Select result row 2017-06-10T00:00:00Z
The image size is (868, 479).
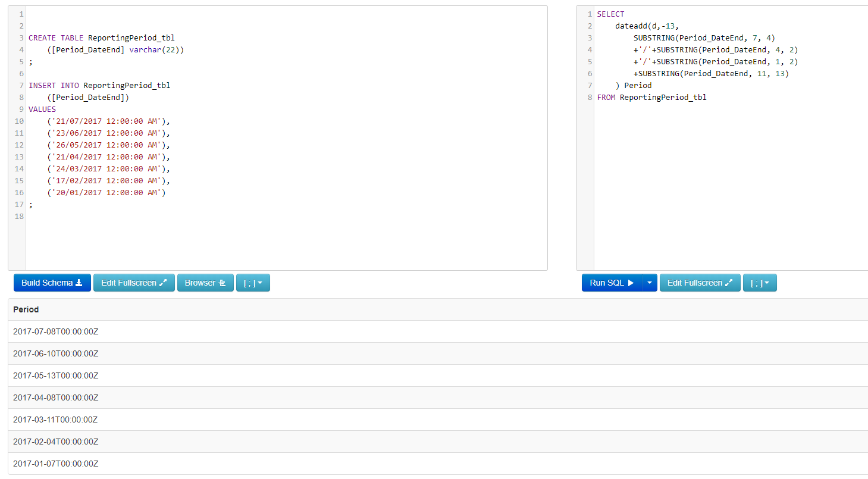438,353
